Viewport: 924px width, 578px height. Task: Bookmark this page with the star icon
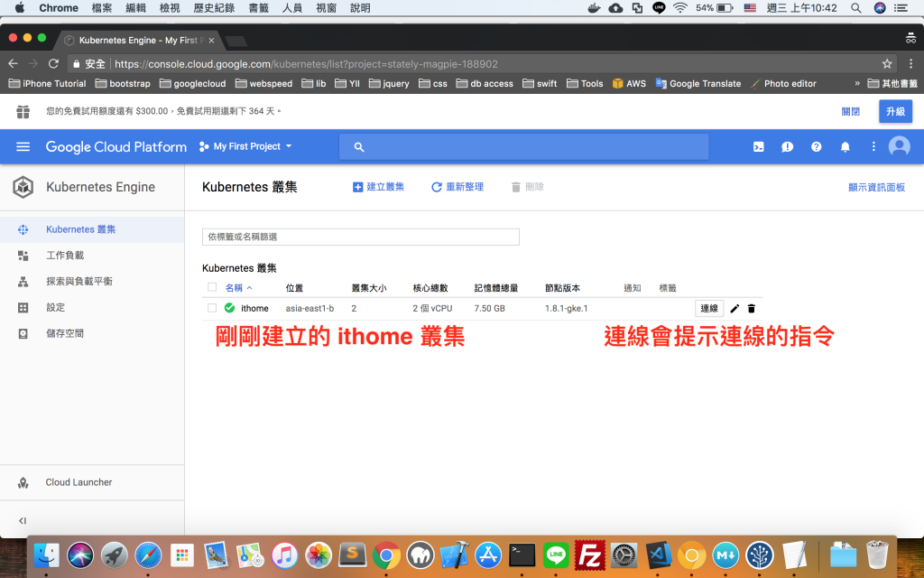point(887,64)
